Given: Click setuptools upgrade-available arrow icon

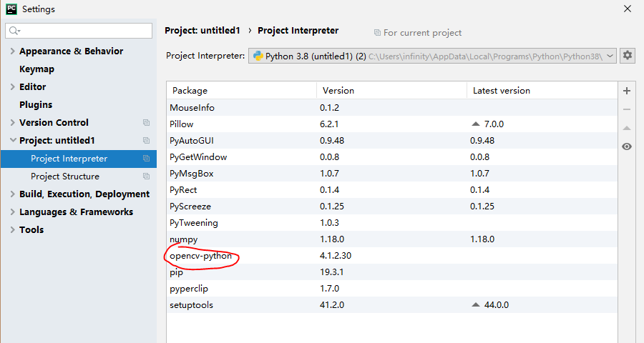Looking at the screenshot, I should pyautogui.click(x=476, y=304).
